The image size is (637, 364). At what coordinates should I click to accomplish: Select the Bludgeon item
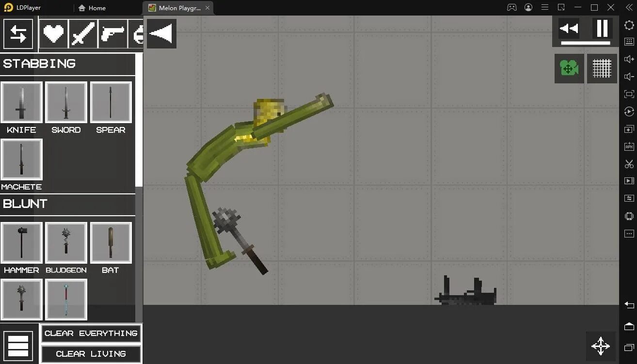(66, 243)
